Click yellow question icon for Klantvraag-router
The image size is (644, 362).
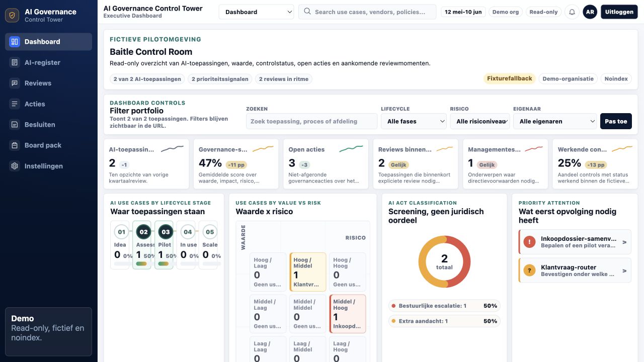529,270
